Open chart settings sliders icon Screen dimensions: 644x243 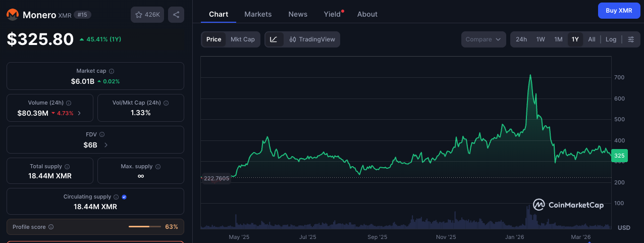coord(631,39)
